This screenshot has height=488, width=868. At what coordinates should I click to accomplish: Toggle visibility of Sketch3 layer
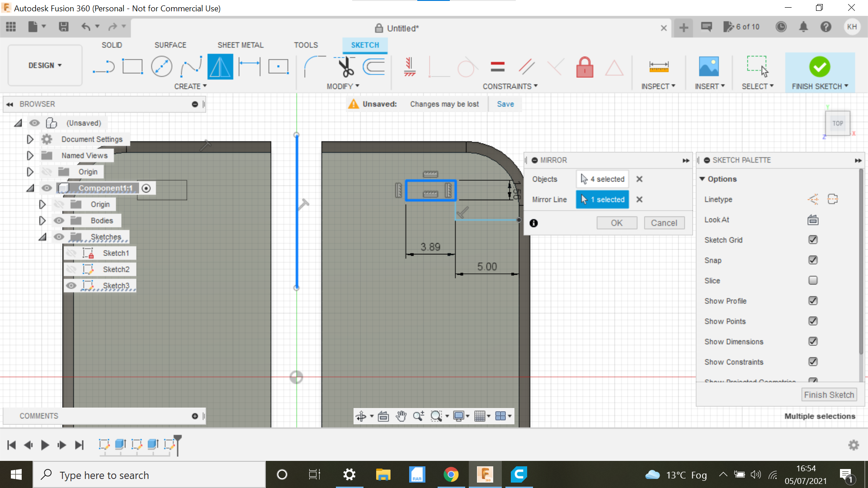tap(71, 286)
